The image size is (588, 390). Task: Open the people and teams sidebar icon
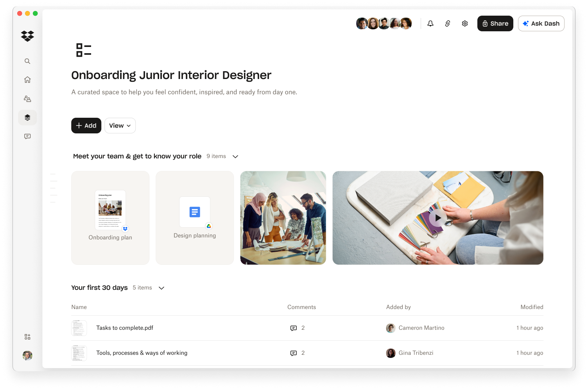click(27, 99)
